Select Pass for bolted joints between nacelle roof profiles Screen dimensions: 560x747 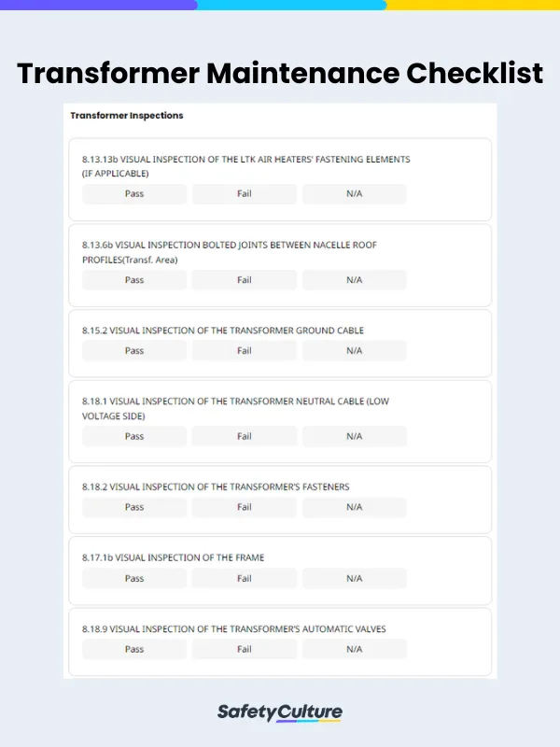pos(133,279)
